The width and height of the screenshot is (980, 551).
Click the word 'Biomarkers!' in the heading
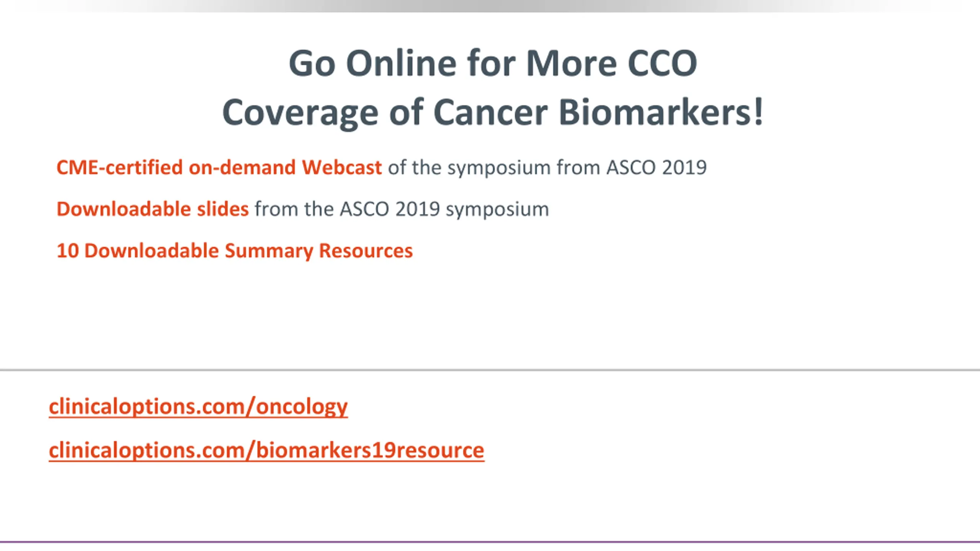661,112
